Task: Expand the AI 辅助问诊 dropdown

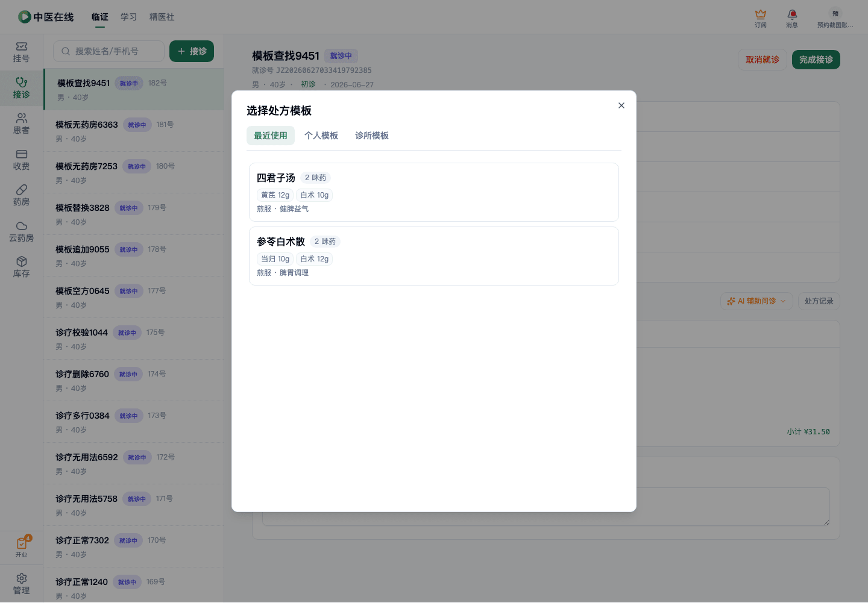Action: (x=756, y=301)
